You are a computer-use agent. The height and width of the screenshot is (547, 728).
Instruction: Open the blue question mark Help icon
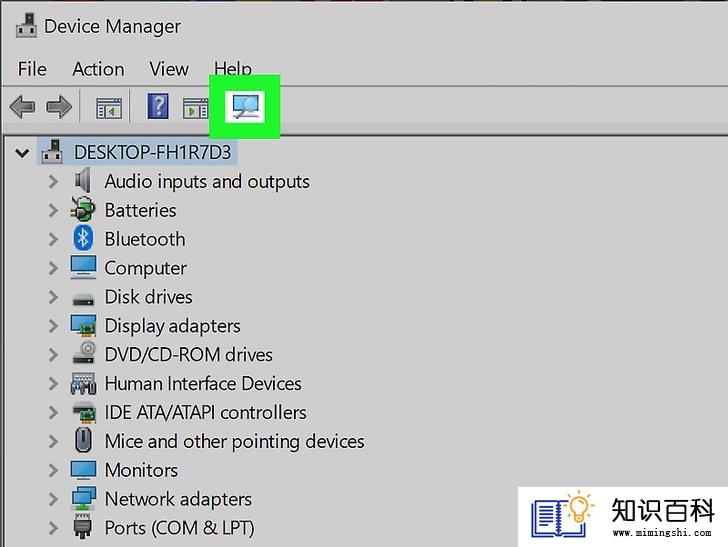coord(158,106)
